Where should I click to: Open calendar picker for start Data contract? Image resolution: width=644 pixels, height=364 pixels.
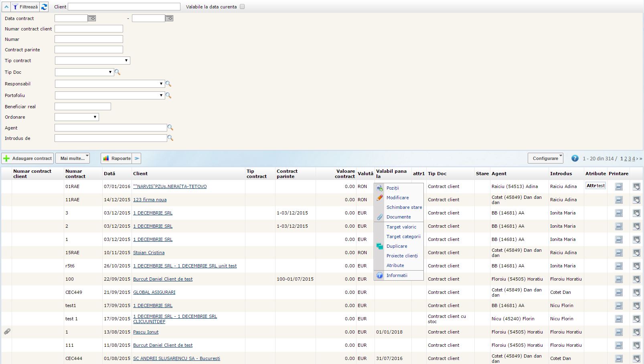[92, 18]
